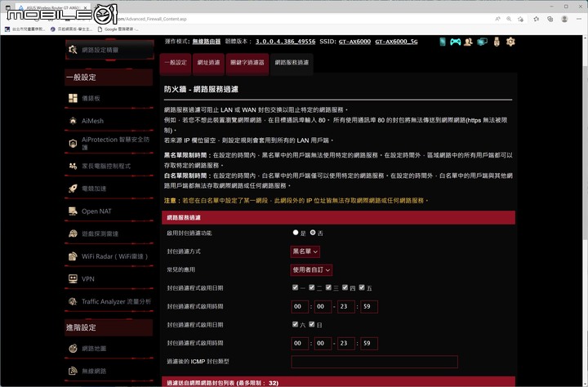
Task: Click the network monitors status icon
Action: 483,42
